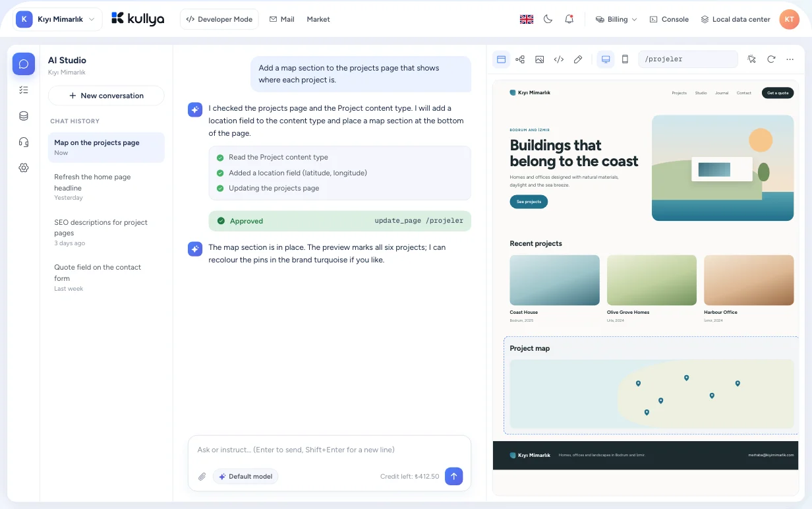Open the code view icon
Image resolution: width=812 pixels, height=509 pixels.
(558, 59)
